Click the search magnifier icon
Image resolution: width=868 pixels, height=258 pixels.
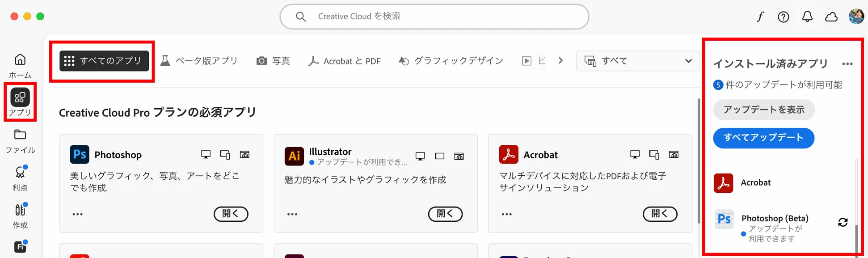pos(301,17)
